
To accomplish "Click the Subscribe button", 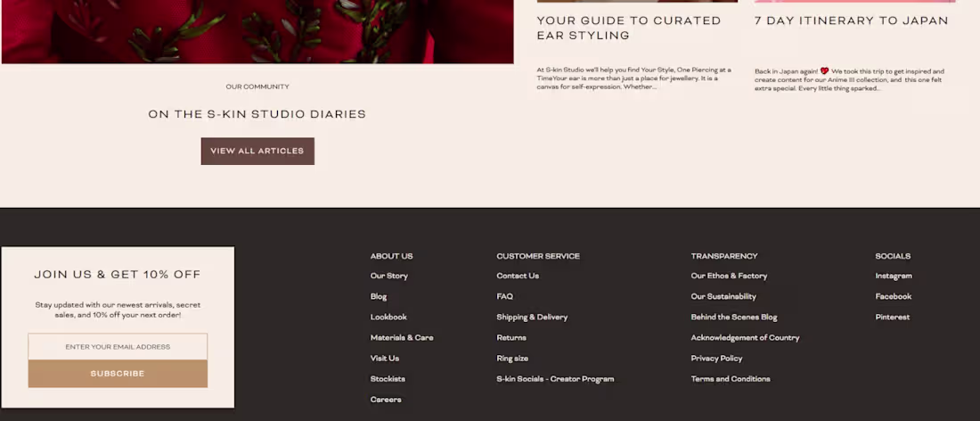I will [118, 374].
